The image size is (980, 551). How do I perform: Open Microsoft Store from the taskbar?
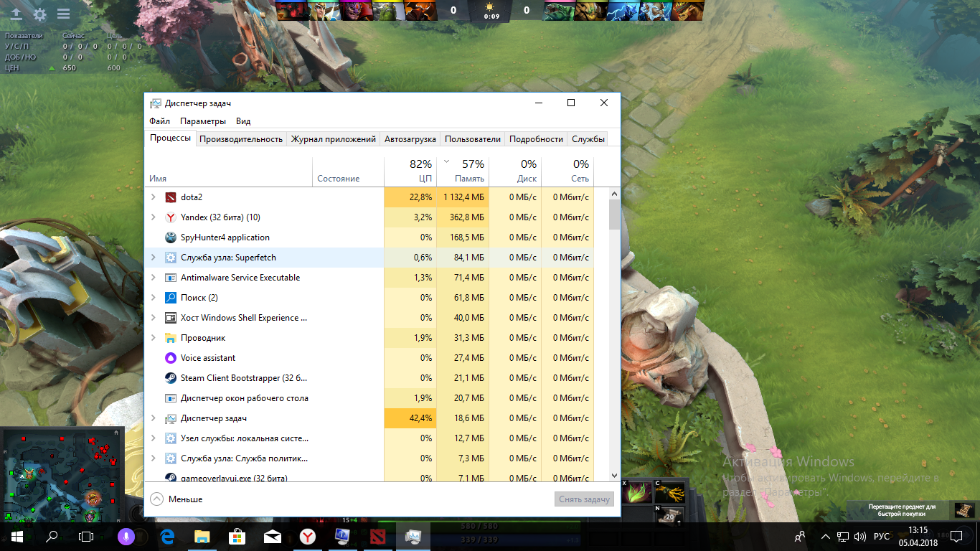[237, 537]
